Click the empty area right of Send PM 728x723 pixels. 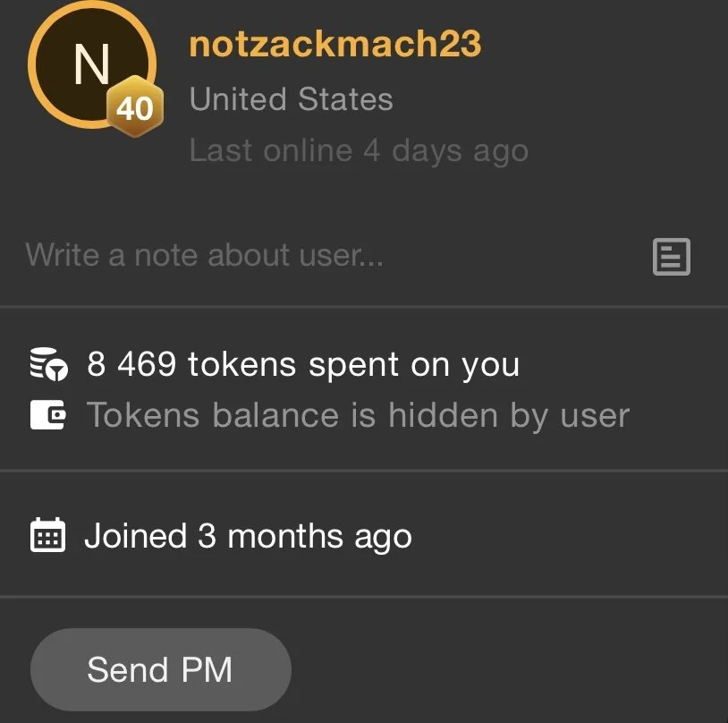point(510,669)
